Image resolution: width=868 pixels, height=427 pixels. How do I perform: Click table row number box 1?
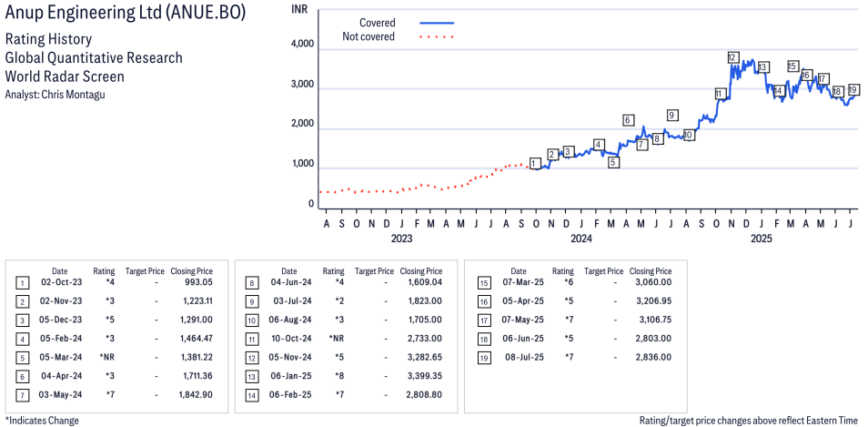[x=21, y=284]
